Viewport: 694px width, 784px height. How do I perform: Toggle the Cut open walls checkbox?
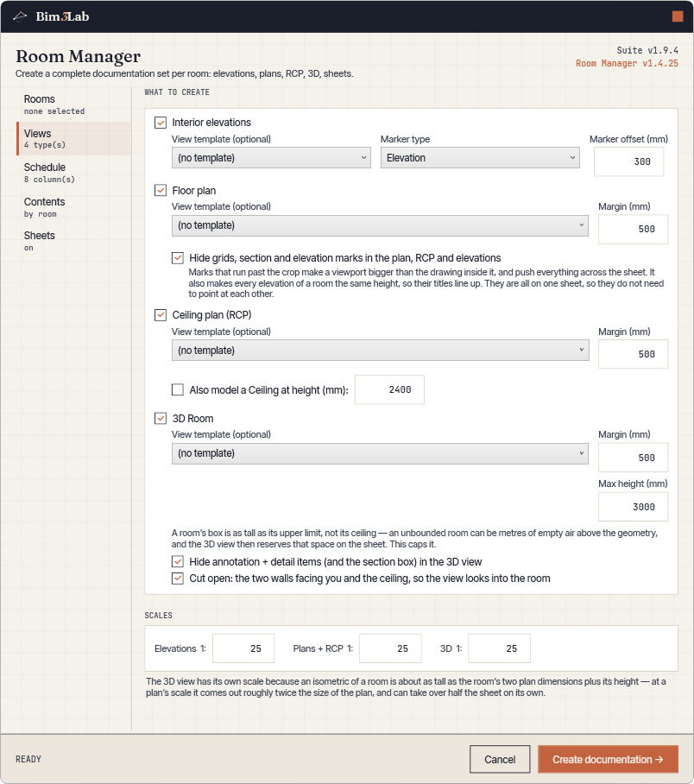(178, 579)
